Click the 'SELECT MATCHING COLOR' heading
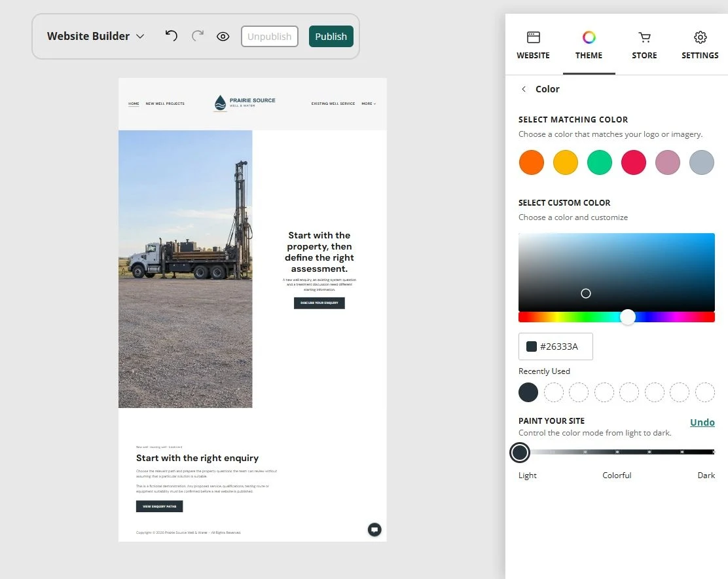The width and height of the screenshot is (728, 579). 573,120
